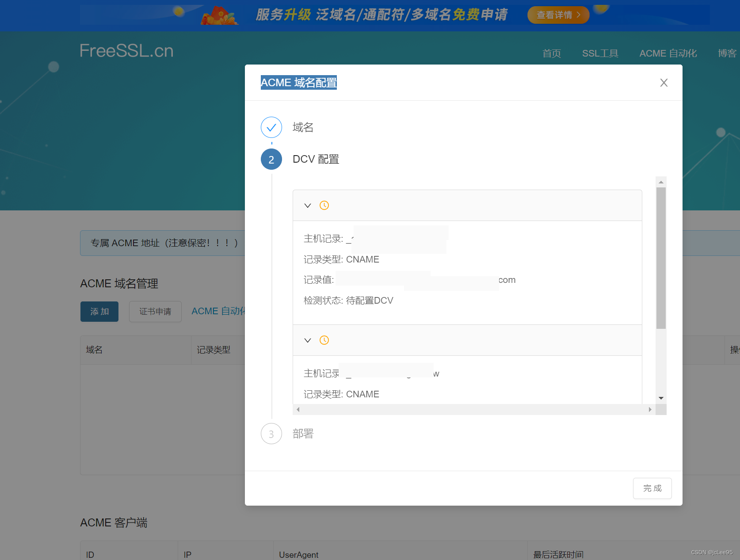This screenshot has width=740, height=560.
Task: Click the 查看详情 banner button
Action: pyautogui.click(x=558, y=15)
